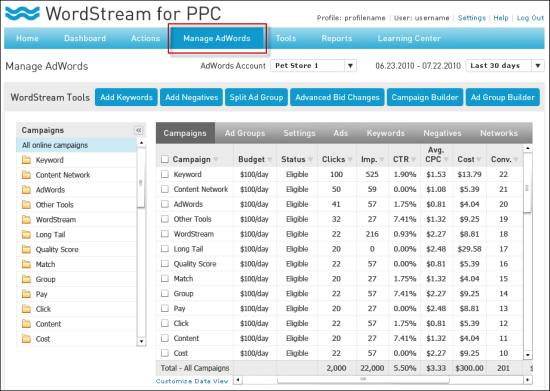This screenshot has width=550, height=391.
Task: Sort table by Cost column arrow
Action: (x=479, y=160)
